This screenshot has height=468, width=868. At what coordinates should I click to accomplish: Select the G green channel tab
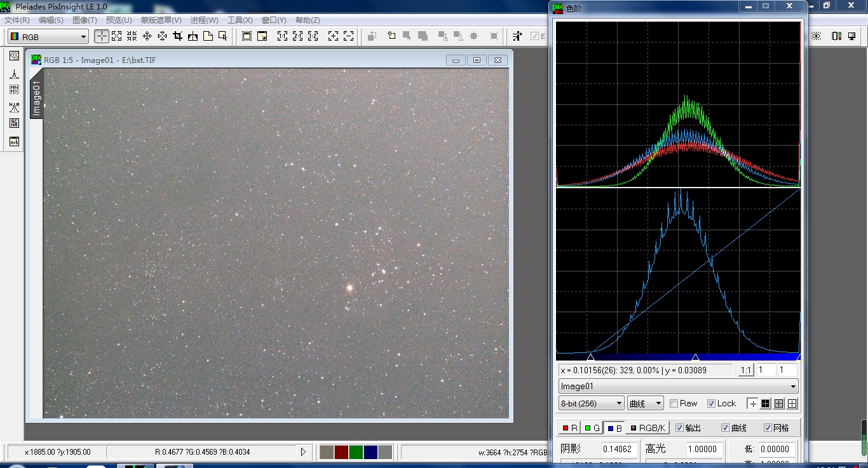click(x=592, y=428)
